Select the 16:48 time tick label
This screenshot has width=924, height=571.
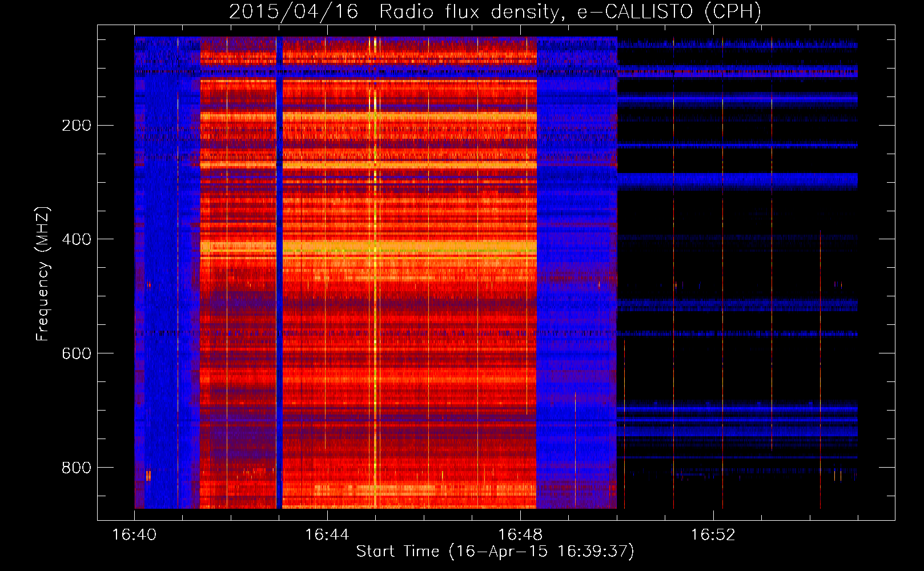coord(520,535)
